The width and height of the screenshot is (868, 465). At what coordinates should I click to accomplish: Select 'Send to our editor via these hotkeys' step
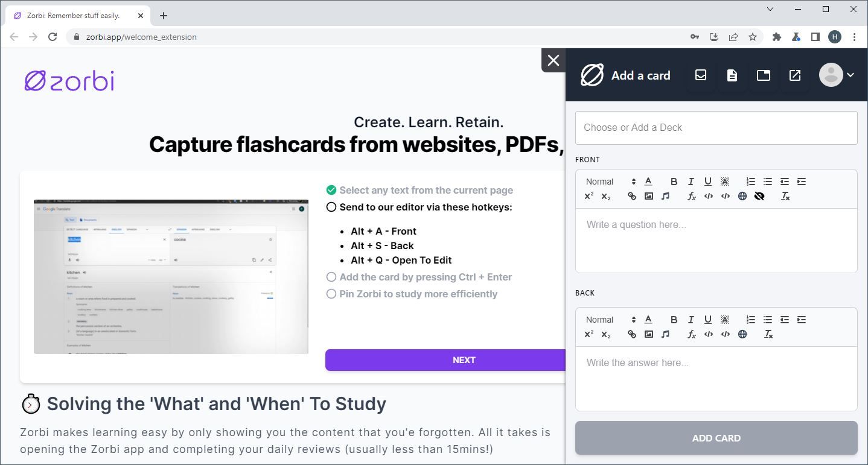(419, 207)
